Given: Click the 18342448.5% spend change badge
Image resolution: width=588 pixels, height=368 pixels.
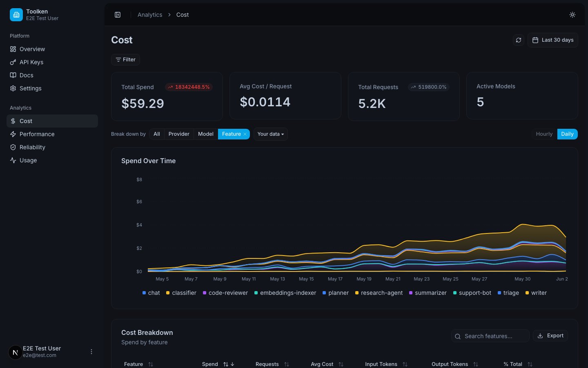Looking at the screenshot, I should pyautogui.click(x=189, y=87).
